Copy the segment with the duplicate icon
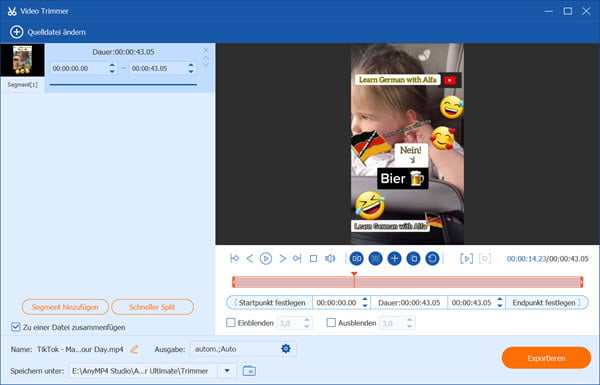Image resolution: width=600 pixels, height=385 pixels. click(x=413, y=259)
